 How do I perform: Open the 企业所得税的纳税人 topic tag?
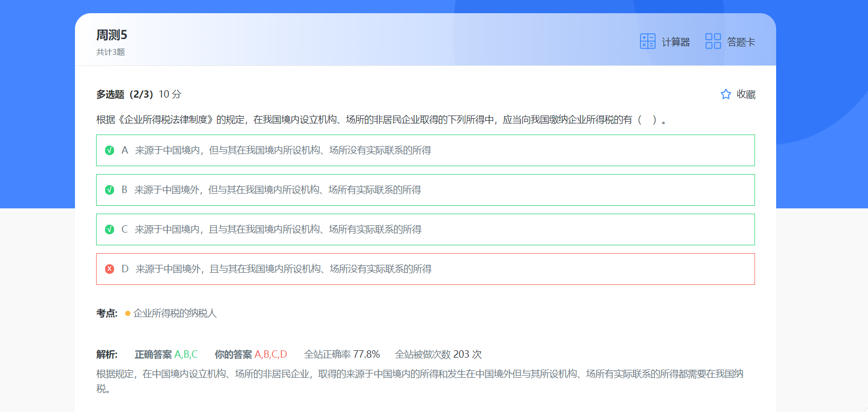pyautogui.click(x=175, y=313)
